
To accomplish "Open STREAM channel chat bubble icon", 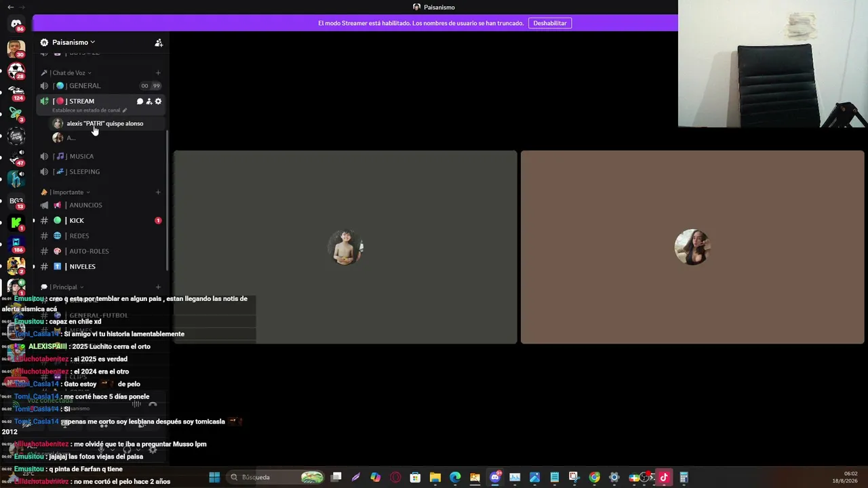I will [140, 102].
